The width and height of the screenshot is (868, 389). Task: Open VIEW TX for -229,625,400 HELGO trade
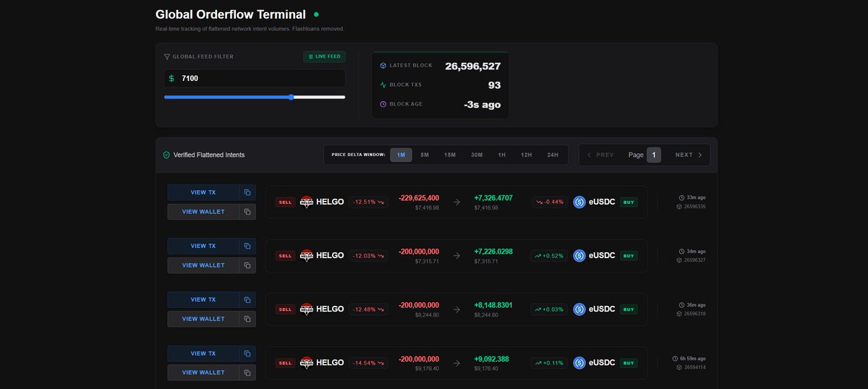click(x=203, y=192)
